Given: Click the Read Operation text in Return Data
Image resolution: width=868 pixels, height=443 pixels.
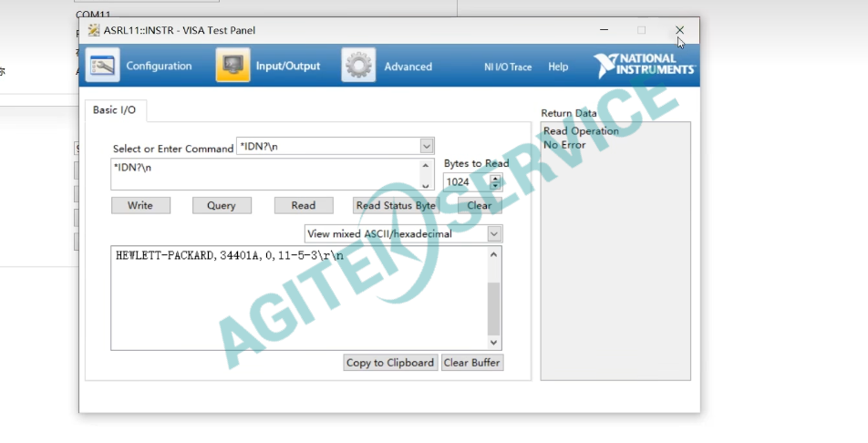Looking at the screenshot, I should click(x=581, y=131).
